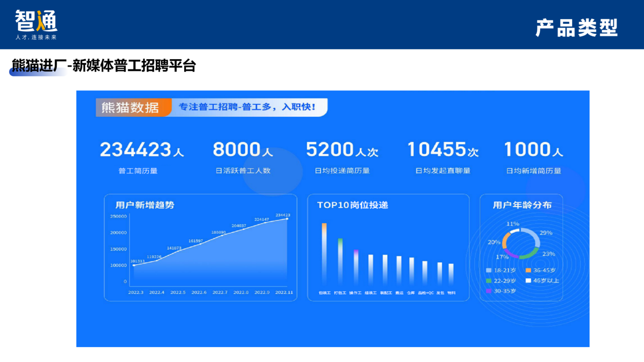Select the 日活跃普工人数 label

pyautogui.click(x=243, y=171)
